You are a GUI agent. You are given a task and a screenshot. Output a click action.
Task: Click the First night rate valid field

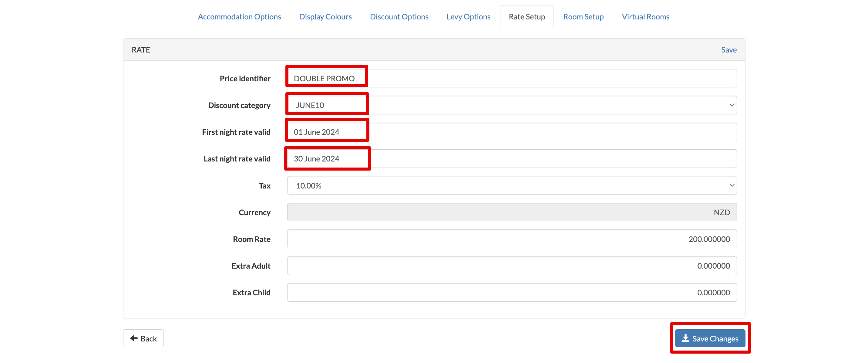coord(512,132)
